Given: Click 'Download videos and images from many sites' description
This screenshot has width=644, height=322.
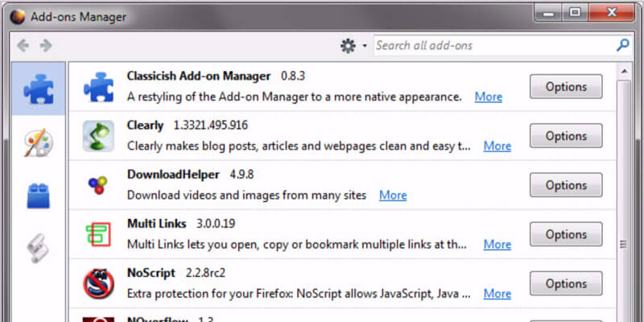Looking at the screenshot, I should (x=246, y=196).
